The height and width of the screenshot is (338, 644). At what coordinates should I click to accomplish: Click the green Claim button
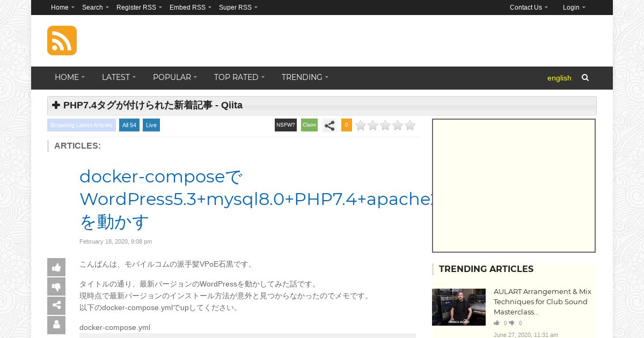pos(309,125)
